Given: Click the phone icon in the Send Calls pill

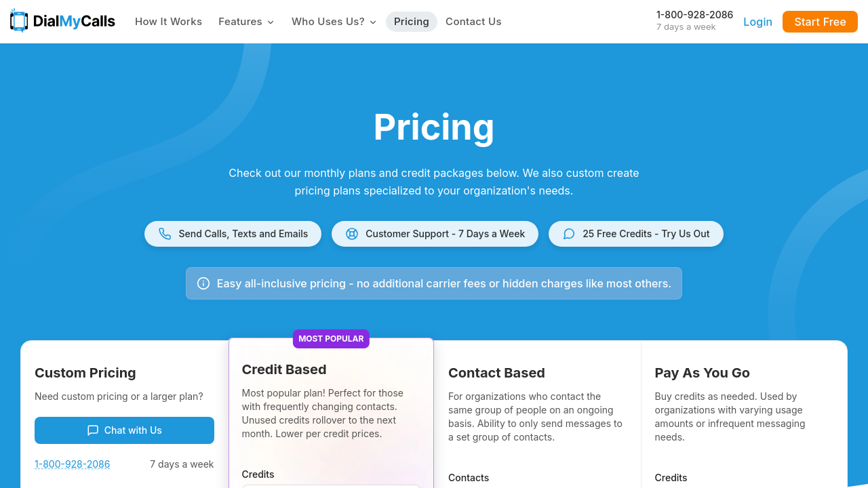Looking at the screenshot, I should (165, 234).
